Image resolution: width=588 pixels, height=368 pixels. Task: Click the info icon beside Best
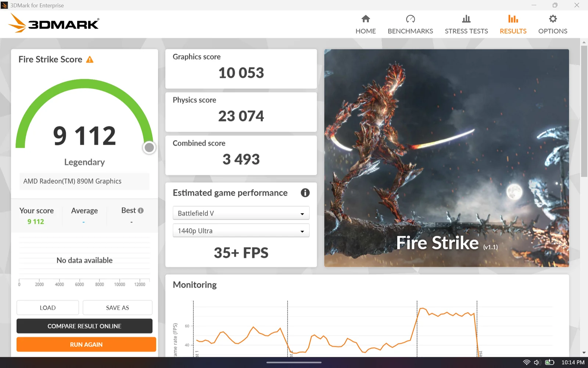141,210
